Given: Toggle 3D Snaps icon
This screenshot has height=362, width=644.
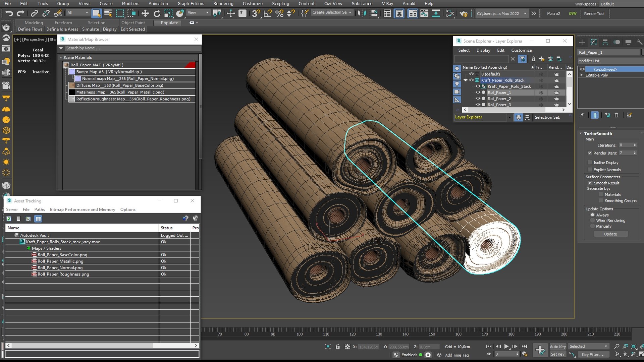Looking at the screenshot, I should [256, 13].
